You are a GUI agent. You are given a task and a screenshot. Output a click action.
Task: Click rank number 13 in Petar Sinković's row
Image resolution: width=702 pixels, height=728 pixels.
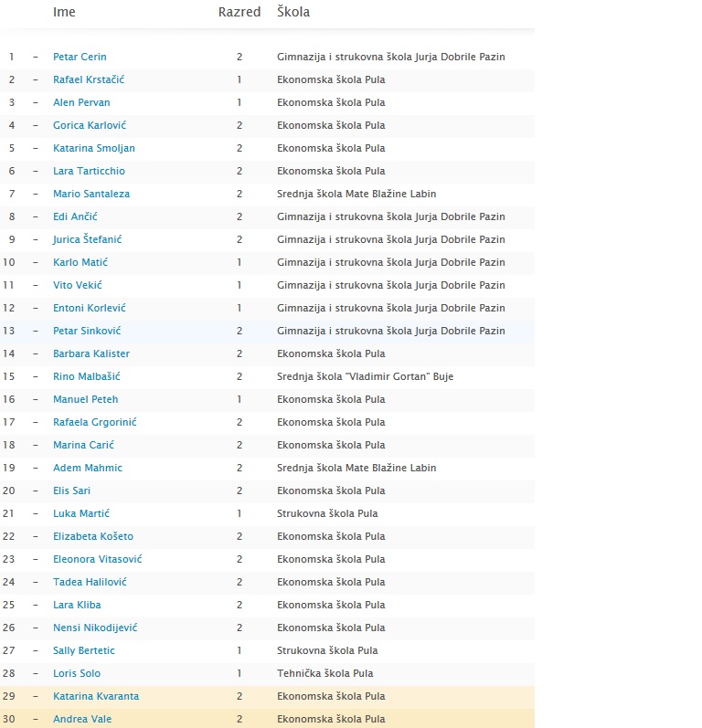pyautogui.click(x=9, y=331)
